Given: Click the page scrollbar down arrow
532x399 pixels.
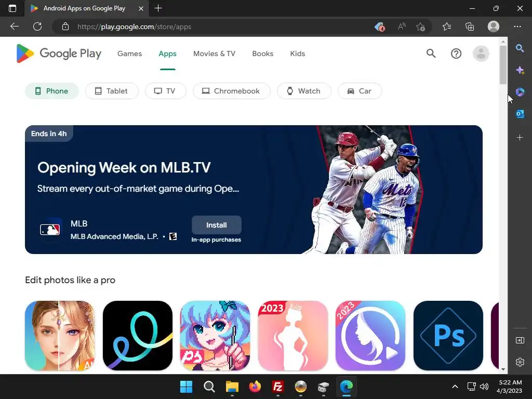Looking at the screenshot, I should pyautogui.click(x=503, y=369).
